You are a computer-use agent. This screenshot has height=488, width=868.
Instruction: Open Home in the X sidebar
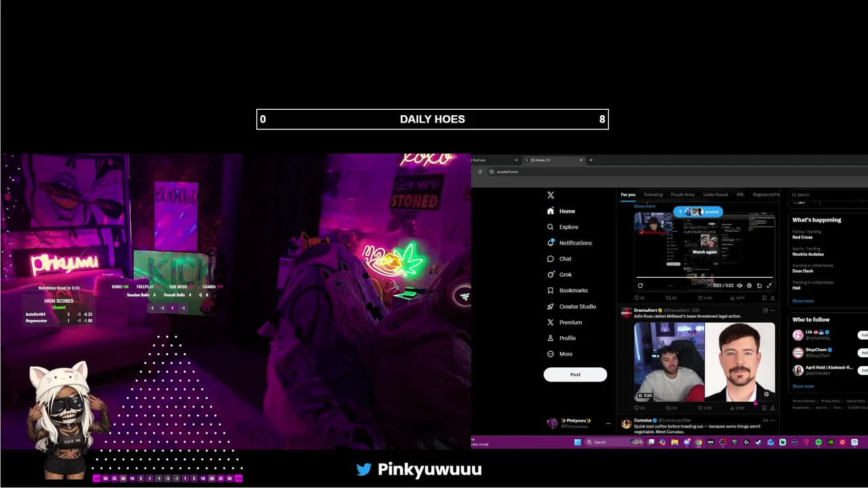click(x=561, y=211)
